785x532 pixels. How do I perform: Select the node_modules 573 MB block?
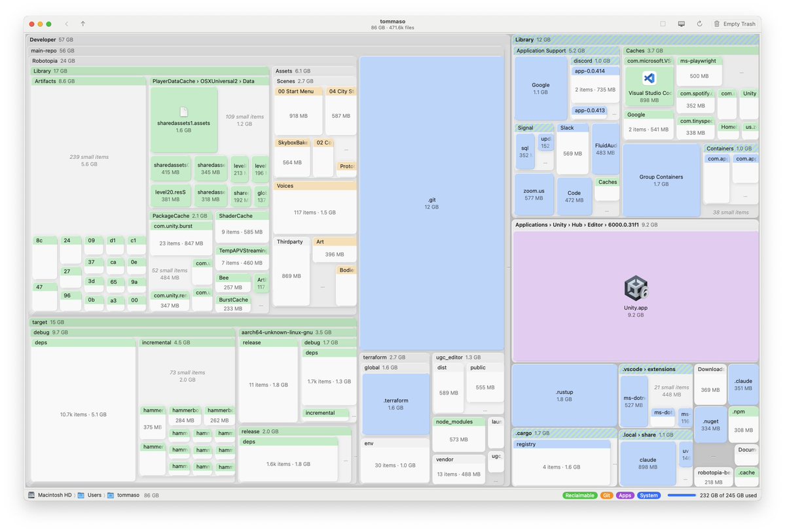tap(458, 435)
